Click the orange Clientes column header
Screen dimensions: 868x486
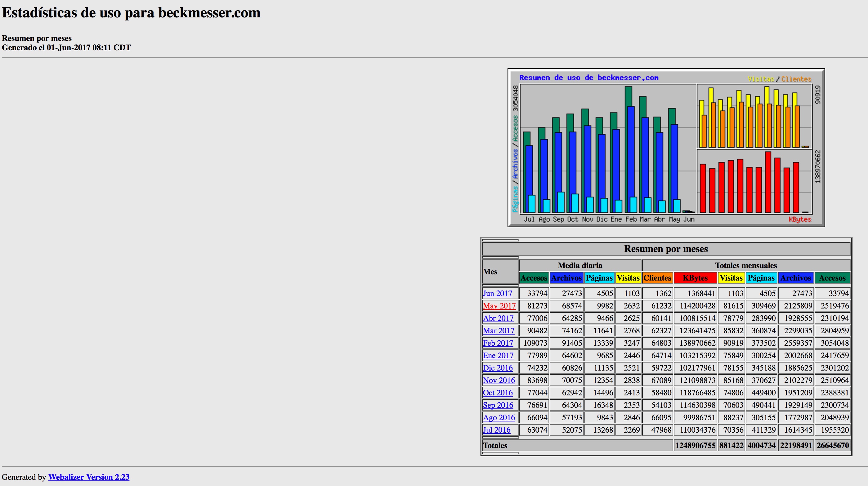pyautogui.click(x=657, y=278)
